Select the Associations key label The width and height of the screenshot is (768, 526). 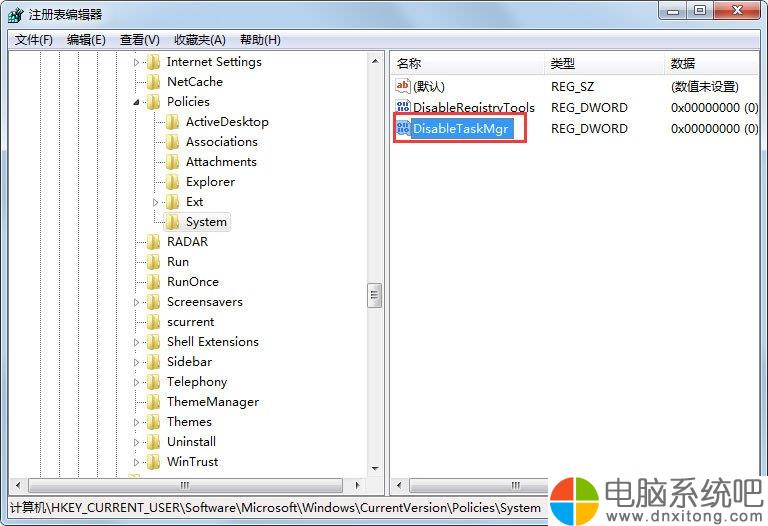221,142
